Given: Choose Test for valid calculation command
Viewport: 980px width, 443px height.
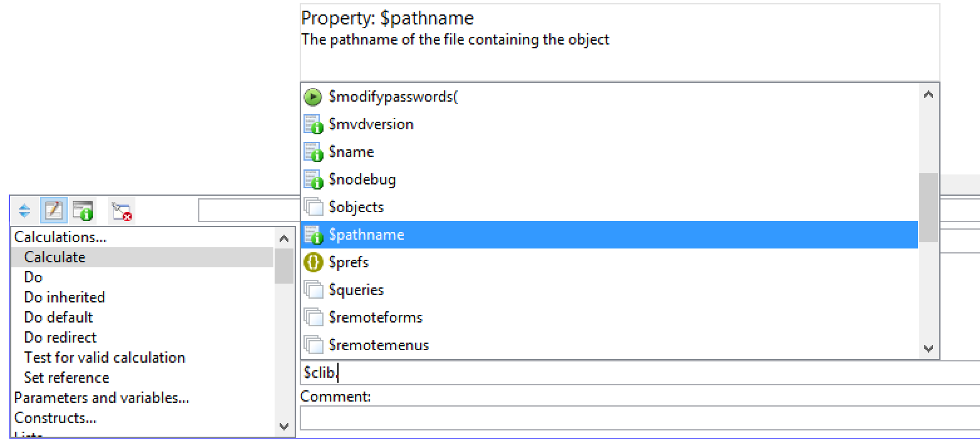Looking at the screenshot, I should coord(105,358).
